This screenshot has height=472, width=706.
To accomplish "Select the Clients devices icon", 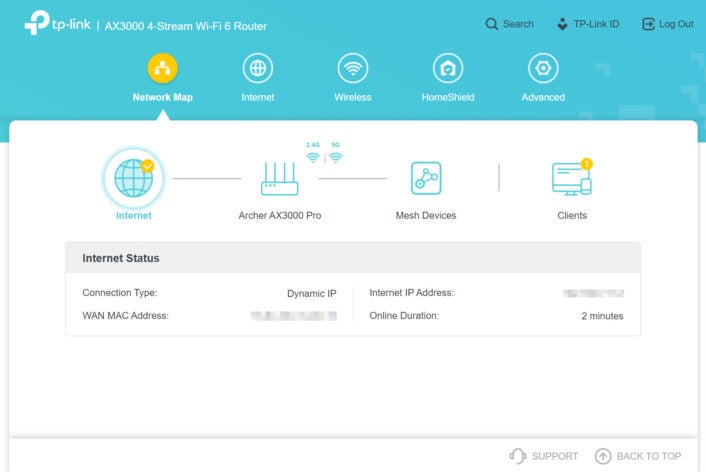I will (x=572, y=179).
